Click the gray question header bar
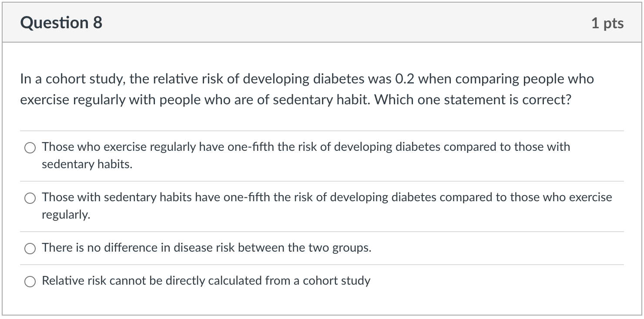This screenshot has width=644, height=319. point(322,23)
